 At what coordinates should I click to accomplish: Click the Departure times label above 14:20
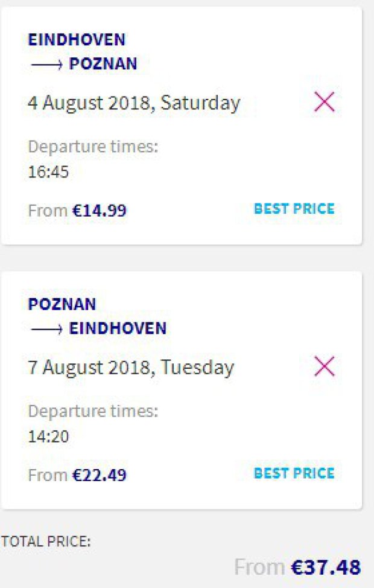(93, 411)
